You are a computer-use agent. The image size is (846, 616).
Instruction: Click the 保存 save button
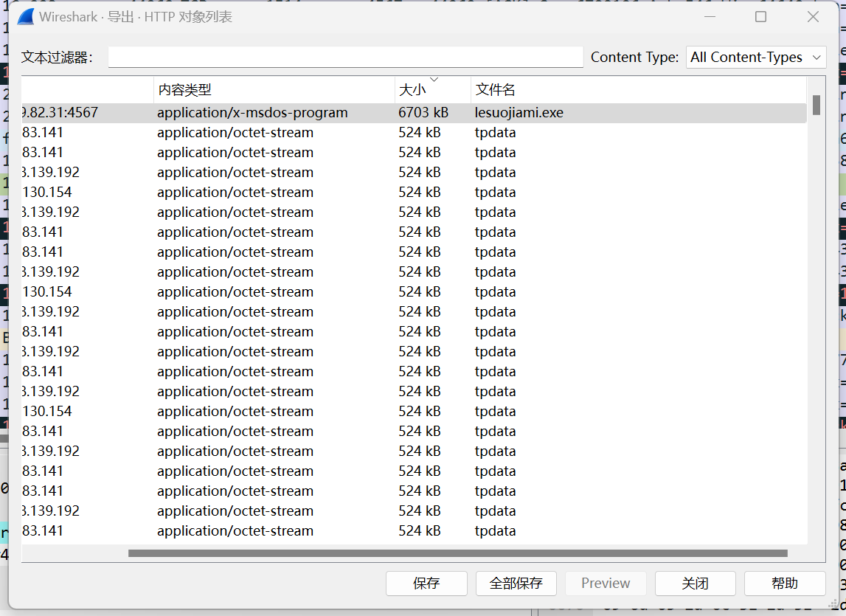426,583
